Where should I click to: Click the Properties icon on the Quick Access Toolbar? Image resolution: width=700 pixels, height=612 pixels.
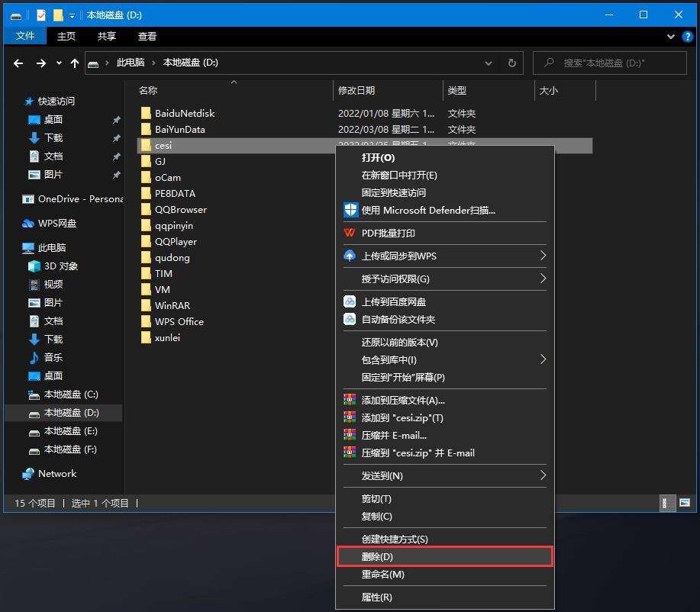point(40,14)
